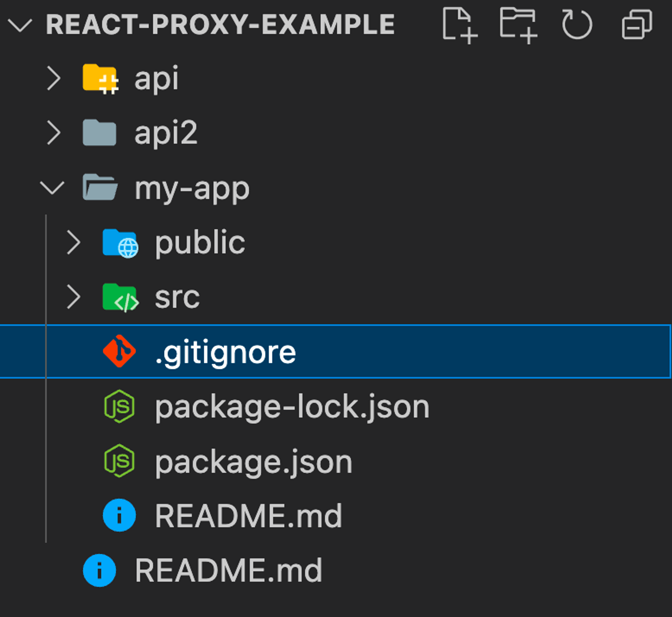Click the green src folder code icon
672x617 pixels.
[x=120, y=297]
